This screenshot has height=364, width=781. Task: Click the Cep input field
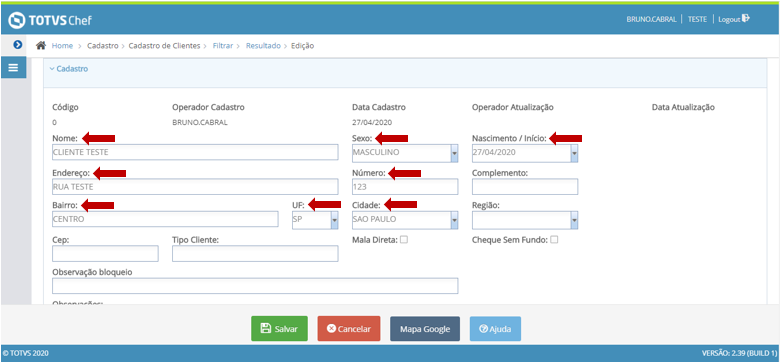[105, 253]
